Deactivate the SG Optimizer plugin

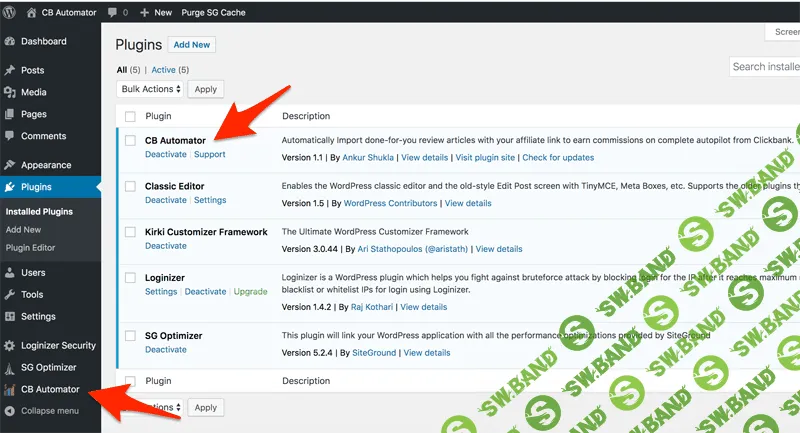(165, 350)
